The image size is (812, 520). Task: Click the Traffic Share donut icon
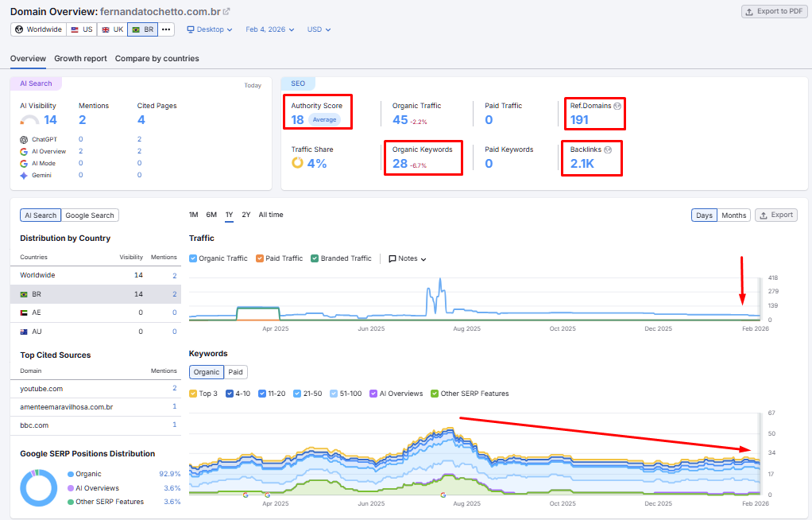point(298,163)
